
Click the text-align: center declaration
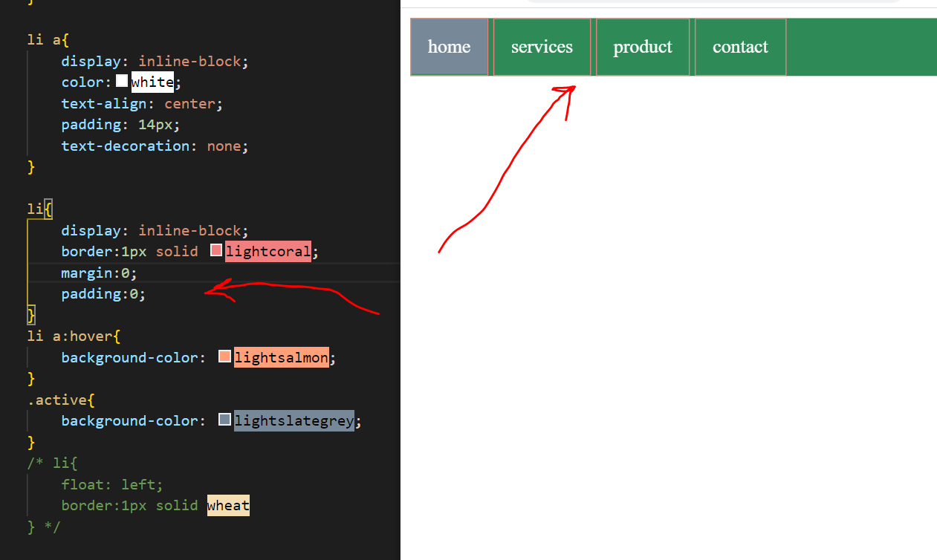tap(141, 103)
